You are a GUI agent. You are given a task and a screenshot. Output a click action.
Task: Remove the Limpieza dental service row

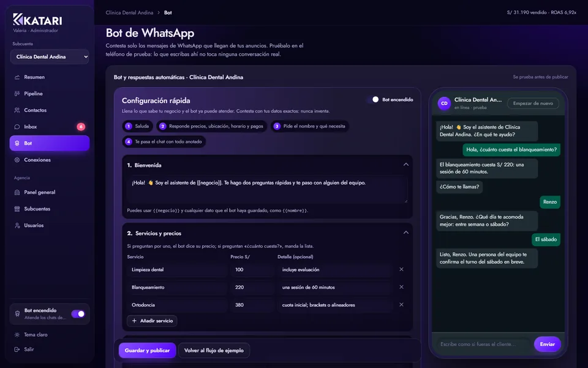401,270
